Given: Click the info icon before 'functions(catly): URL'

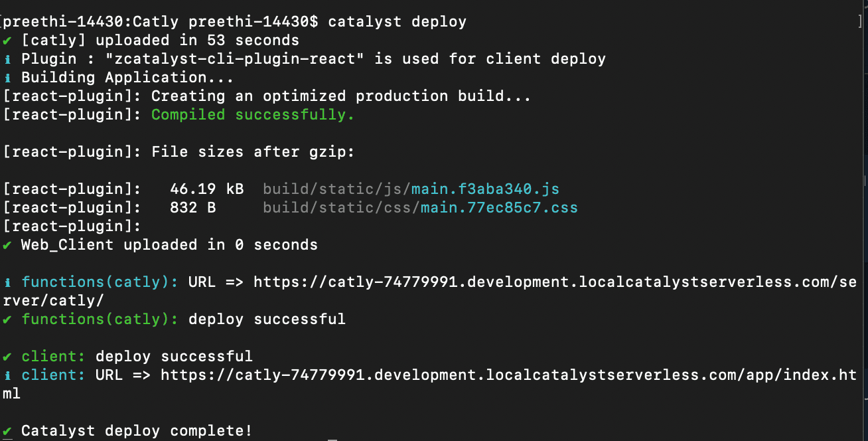Looking at the screenshot, I should click(7, 282).
